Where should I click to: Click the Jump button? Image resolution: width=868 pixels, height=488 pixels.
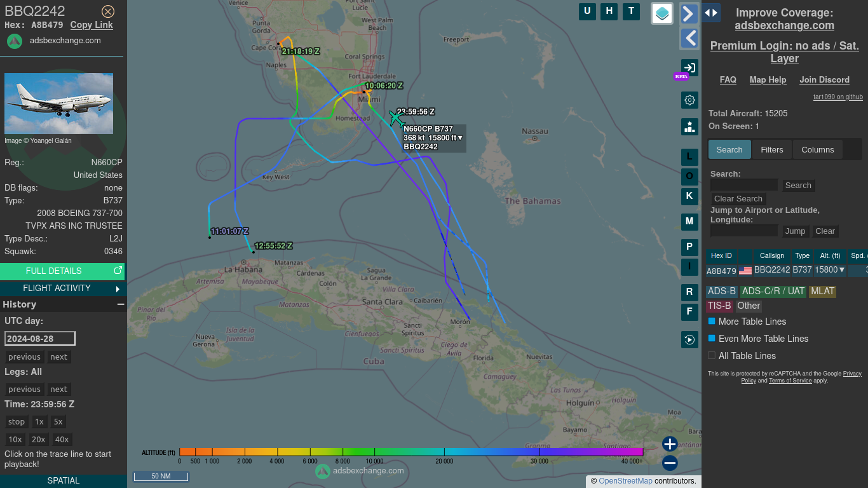click(x=795, y=231)
